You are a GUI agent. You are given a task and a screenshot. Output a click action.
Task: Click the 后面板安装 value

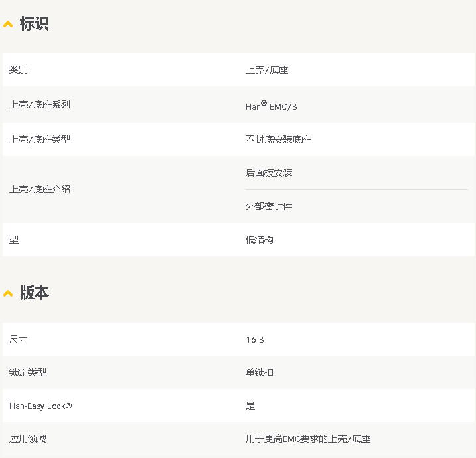[269, 173]
